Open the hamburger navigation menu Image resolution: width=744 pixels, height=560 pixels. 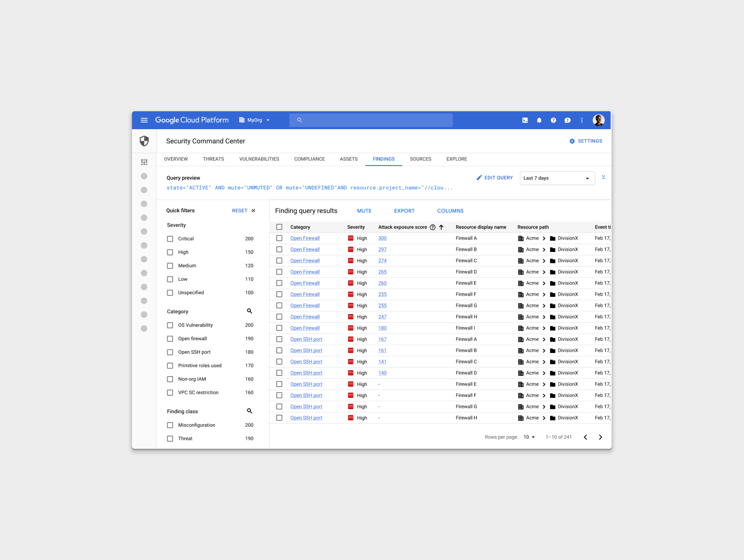tap(144, 120)
